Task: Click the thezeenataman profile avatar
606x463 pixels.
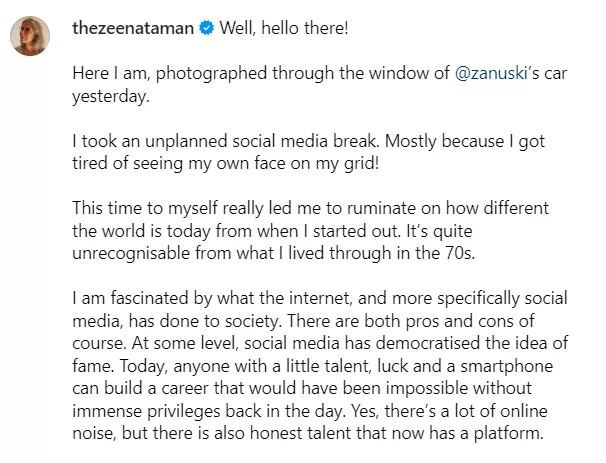Action: [x=30, y=36]
